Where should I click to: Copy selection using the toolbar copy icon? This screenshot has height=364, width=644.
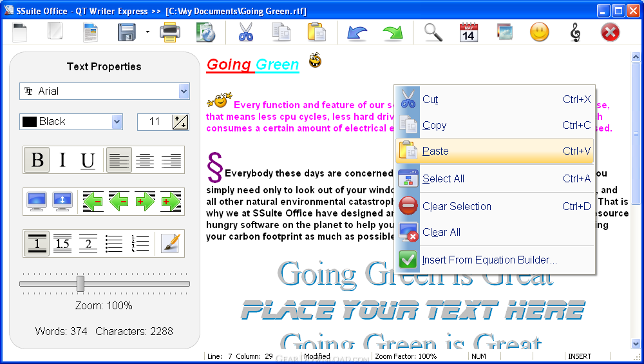pyautogui.click(x=281, y=32)
